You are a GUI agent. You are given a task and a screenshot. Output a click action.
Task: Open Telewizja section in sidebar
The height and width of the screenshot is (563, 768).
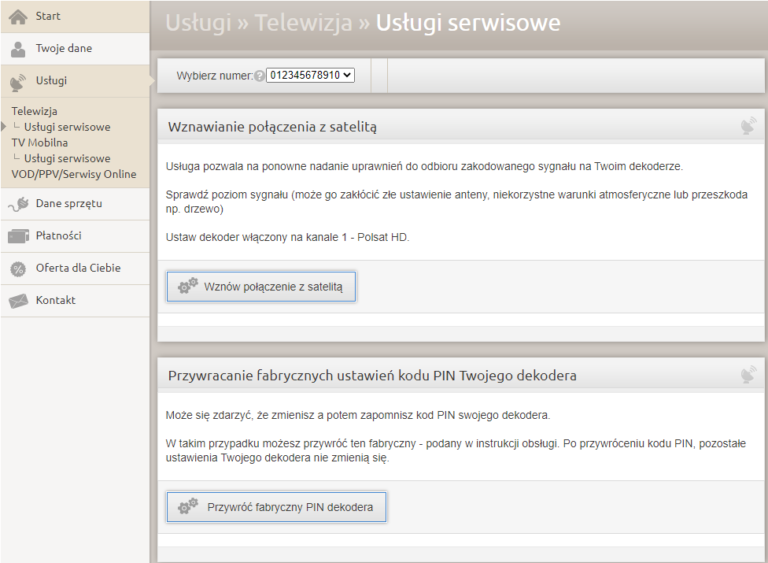34,112
